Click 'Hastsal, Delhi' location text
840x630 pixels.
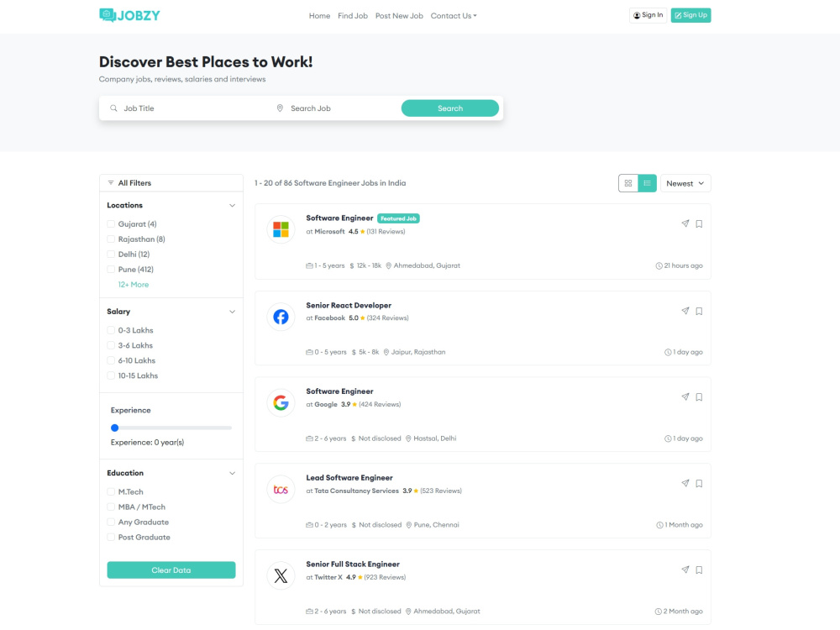[x=434, y=438]
